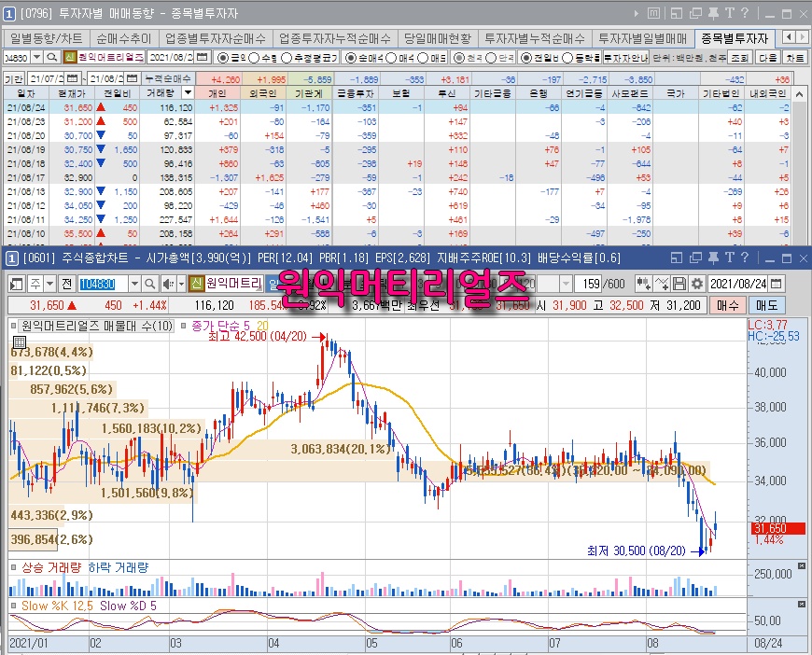Open the calendar for the 2021/08/2 base date
This screenshot has width=812, height=655.
coord(203,57)
